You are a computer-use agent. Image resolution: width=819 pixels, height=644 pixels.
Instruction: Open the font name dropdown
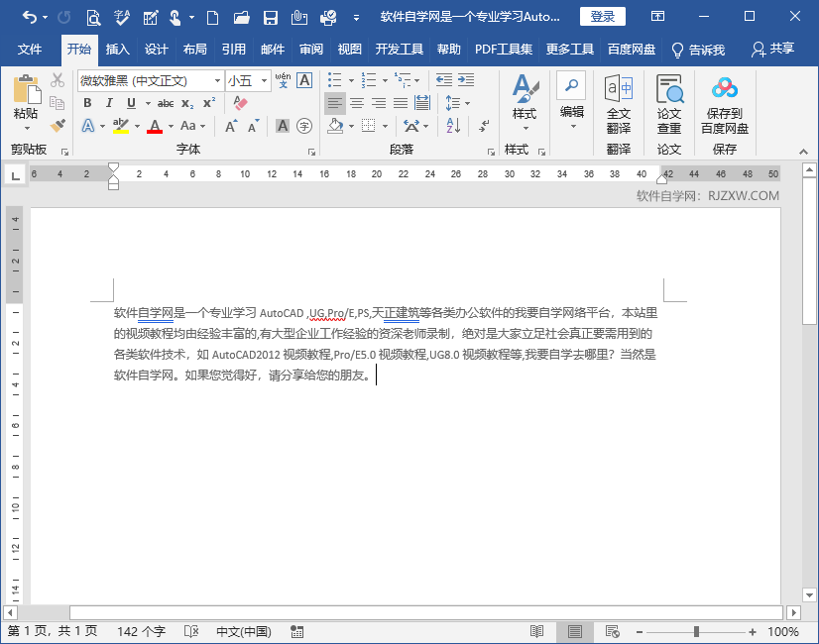[x=218, y=81]
